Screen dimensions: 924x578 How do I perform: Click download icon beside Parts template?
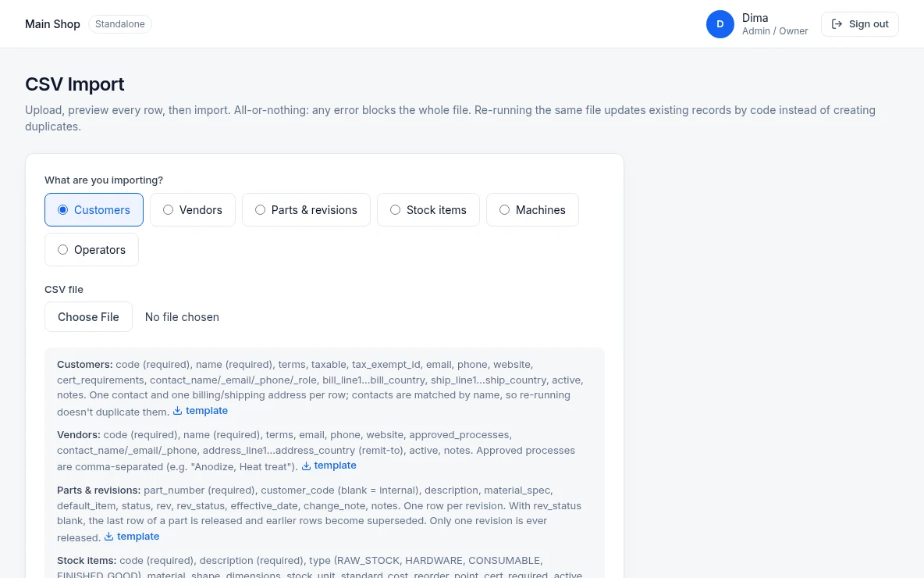coord(109,536)
